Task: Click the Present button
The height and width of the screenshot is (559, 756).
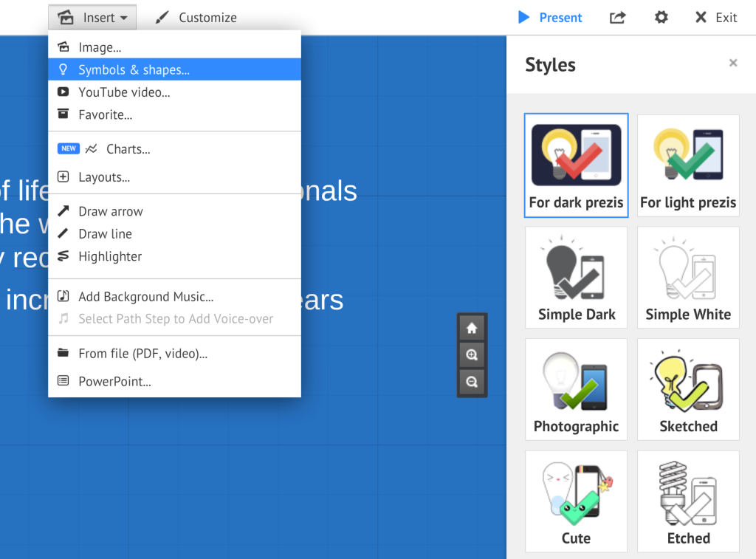Action: [550, 17]
